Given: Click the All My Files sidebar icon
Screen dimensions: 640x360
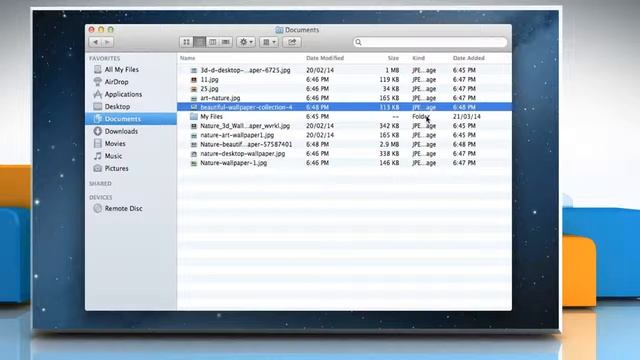Looking at the screenshot, I should coord(98,69).
